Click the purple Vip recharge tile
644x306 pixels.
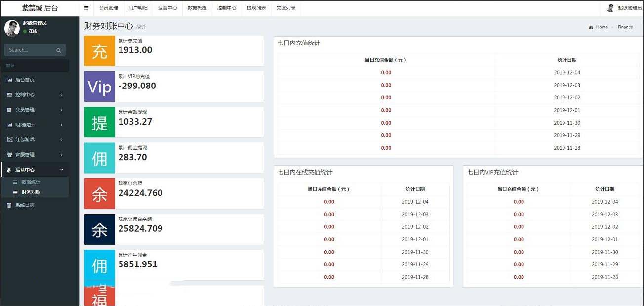click(x=99, y=87)
